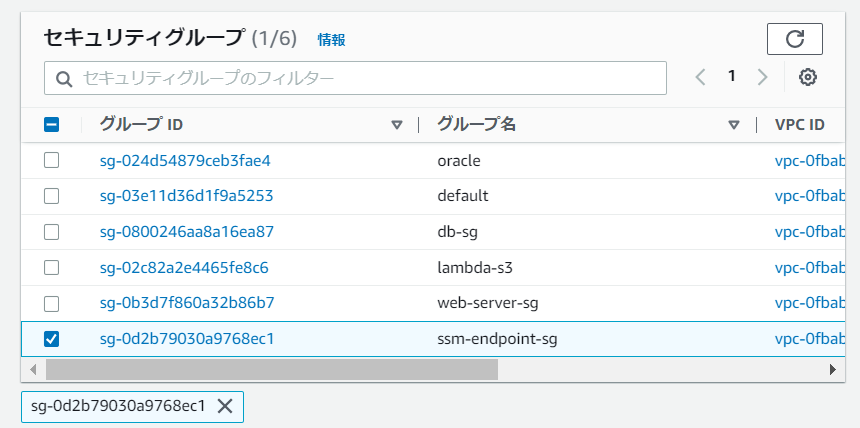The height and width of the screenshot is (428, 860).
Task: Click the security group filter search field
Action: tap(355, 78)
